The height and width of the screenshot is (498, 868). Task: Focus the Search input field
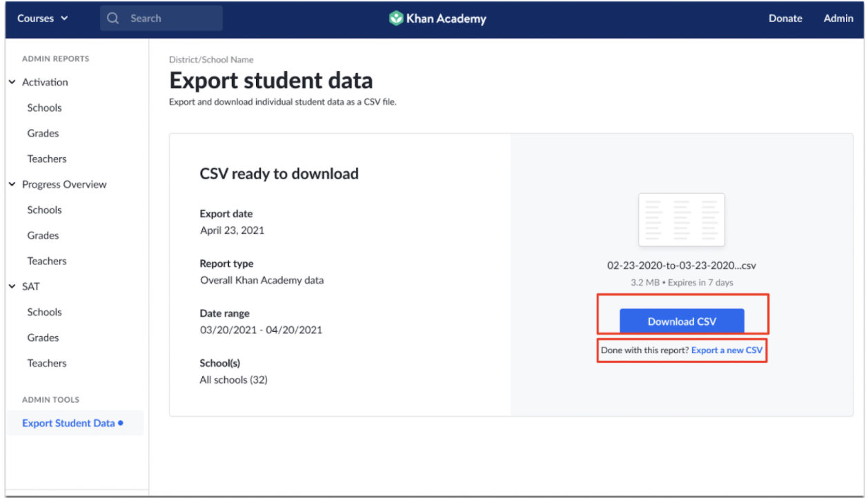click(161, 19)
